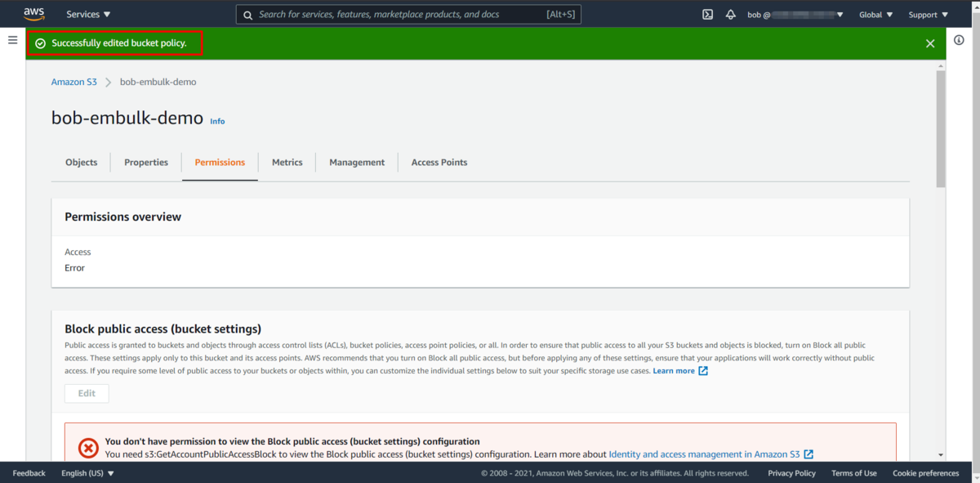Click the Permissions overview heading
This screenshot has height=483, width=980.
click(123, 217)
